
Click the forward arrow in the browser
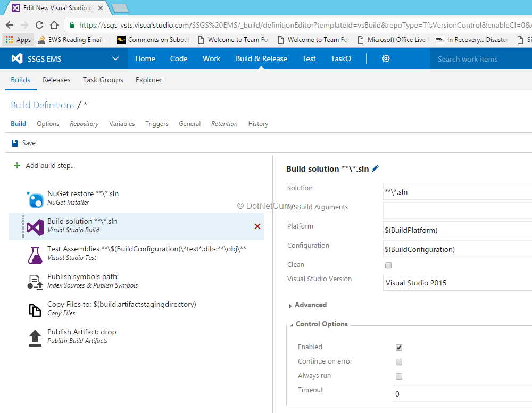[x=24, y=25]
